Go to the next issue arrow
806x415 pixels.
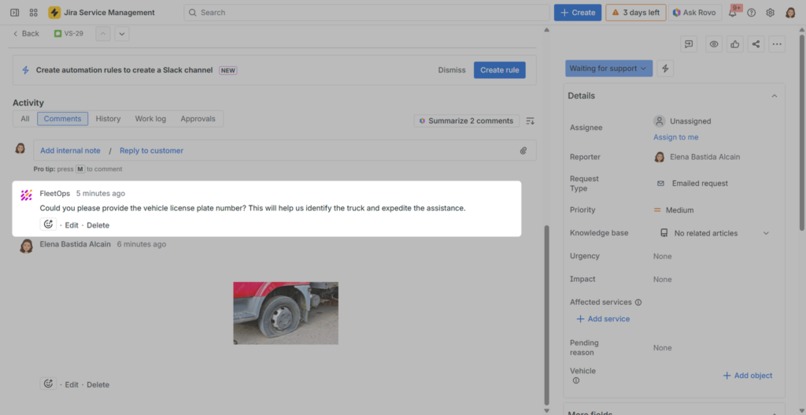point(122,34)
